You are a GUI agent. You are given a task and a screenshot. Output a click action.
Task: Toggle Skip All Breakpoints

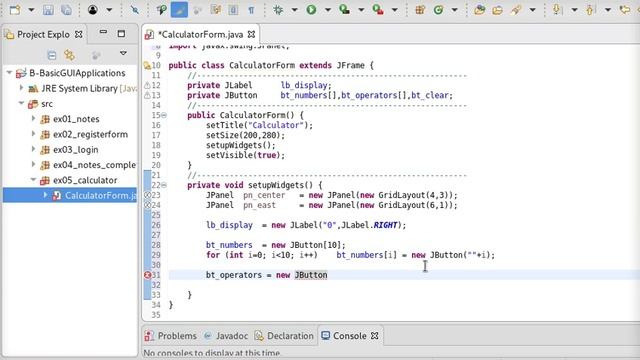(x=135, y=10)
